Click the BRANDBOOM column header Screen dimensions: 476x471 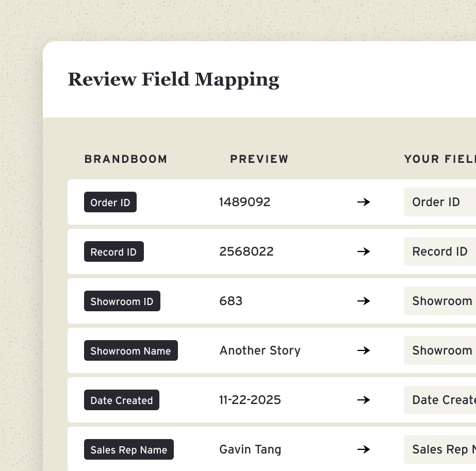tap(126, 159)
